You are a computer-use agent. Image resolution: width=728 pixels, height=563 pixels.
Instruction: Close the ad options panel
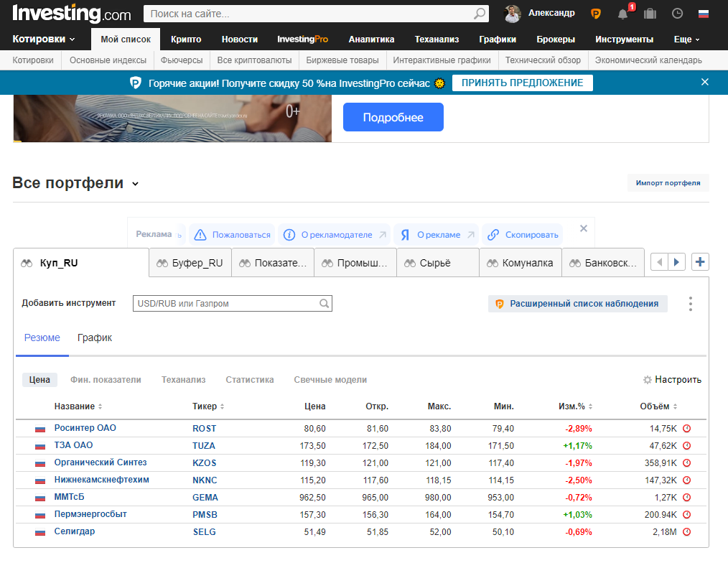[x=584, y=228]
